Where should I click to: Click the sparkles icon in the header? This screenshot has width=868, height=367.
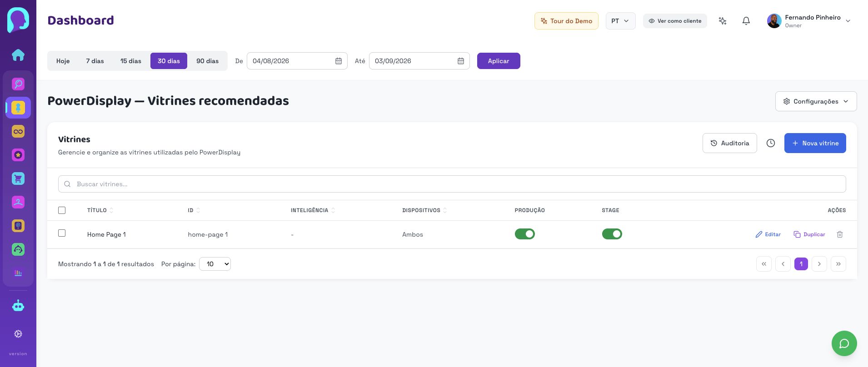[x=723, y=21]
